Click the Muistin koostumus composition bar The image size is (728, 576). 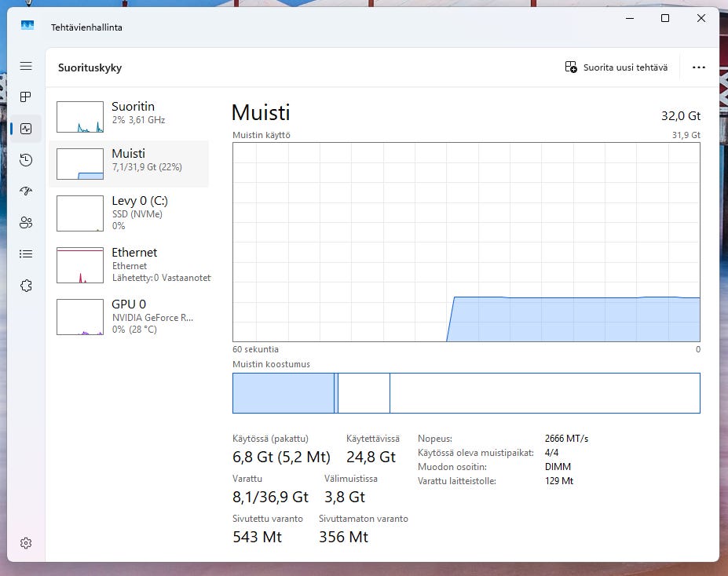466,393
